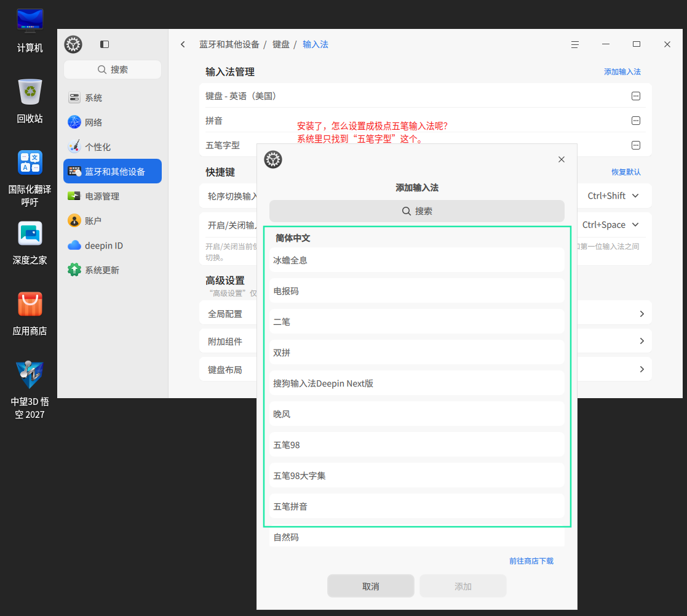Open 电源管理 in the settings sidebar
687x616 pixels.
point(113,196)
